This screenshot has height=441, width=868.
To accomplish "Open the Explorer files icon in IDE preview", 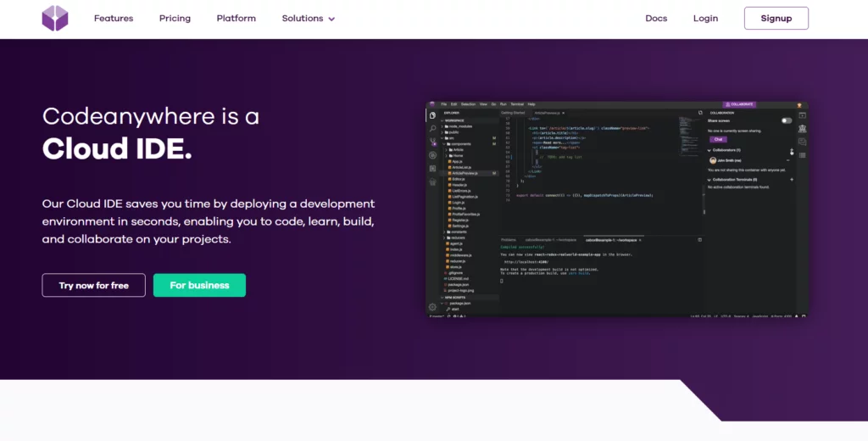I will 432,115.
